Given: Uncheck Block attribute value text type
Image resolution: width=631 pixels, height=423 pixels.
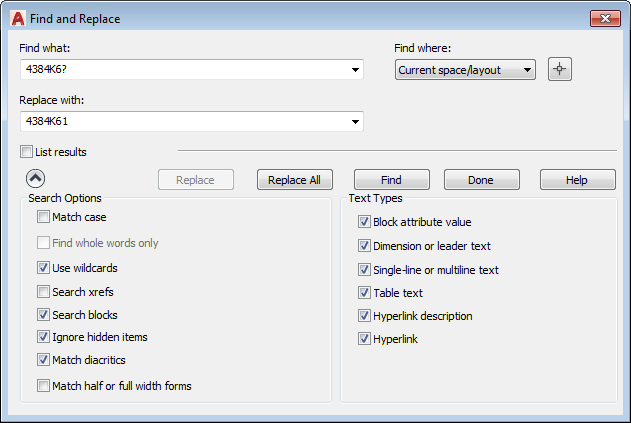Looking at the screenshot, I should click(365, 222).
